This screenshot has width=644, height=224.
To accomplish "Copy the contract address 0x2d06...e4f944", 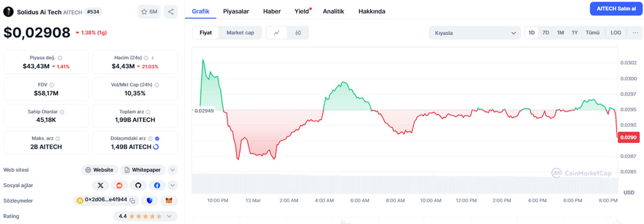I will click(x=133, y=200).
